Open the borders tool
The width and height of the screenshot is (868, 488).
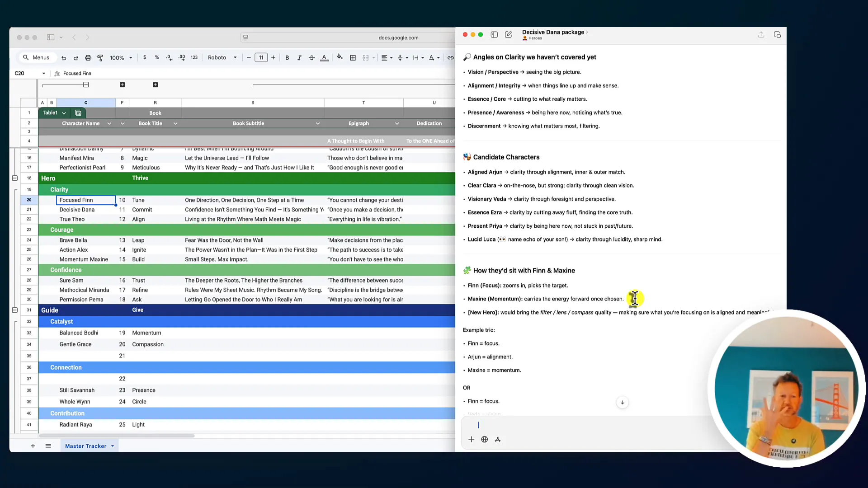pyautogui.click(x=353, y=58)
